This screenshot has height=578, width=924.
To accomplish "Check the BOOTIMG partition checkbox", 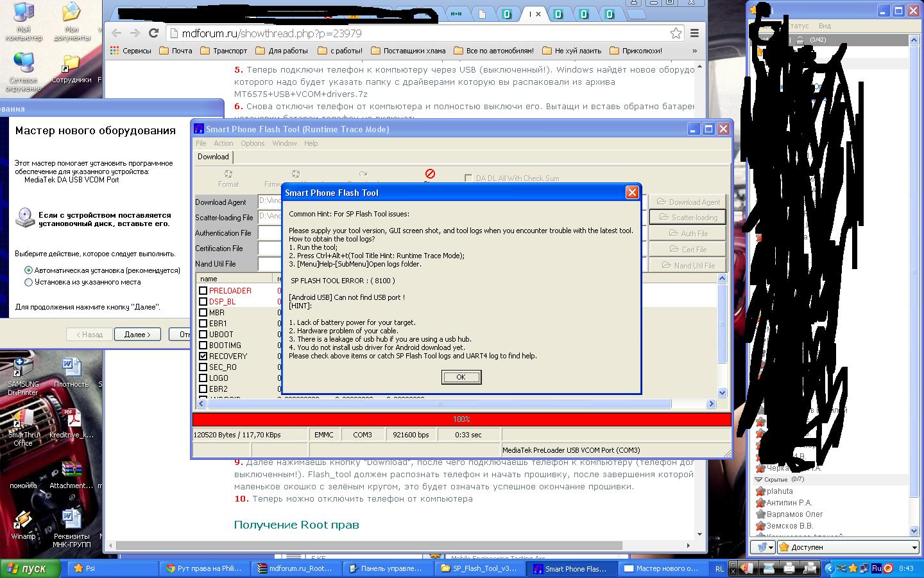I will (x=203, y=346).
